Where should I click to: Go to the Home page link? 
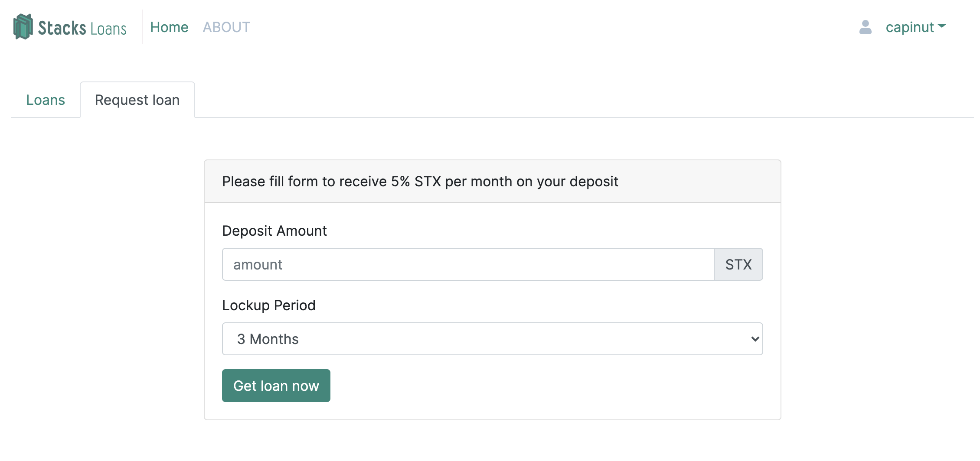169,27
